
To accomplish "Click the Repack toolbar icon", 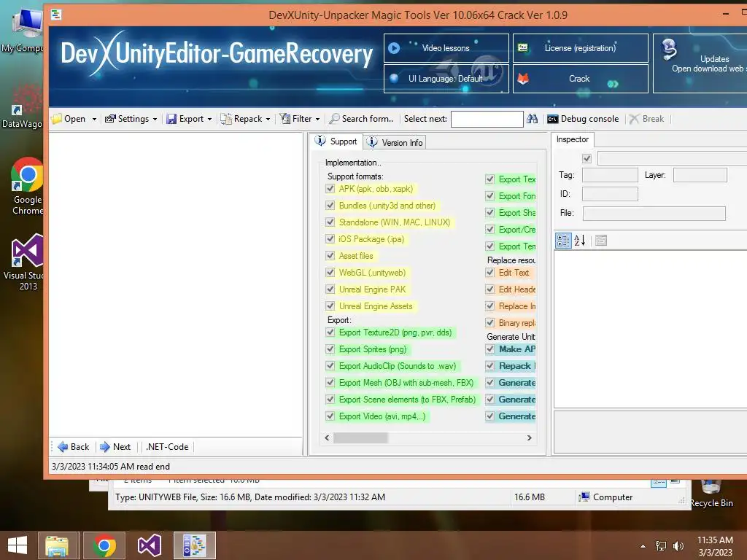I will pyautogui.click(x=226, y=119).
